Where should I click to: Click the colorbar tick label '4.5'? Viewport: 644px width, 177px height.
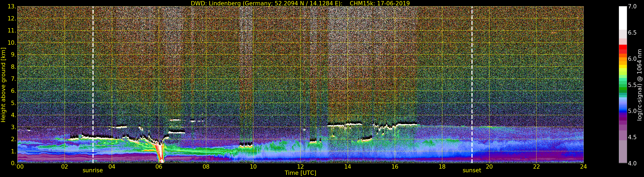click(632, 137)
